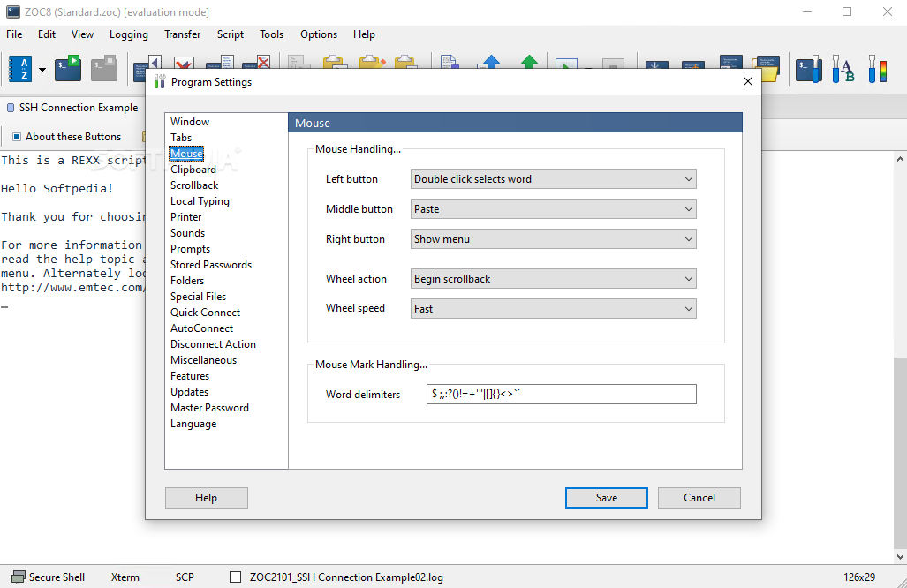
Task: Open font settings test tube AB icon
Action: 843,69
